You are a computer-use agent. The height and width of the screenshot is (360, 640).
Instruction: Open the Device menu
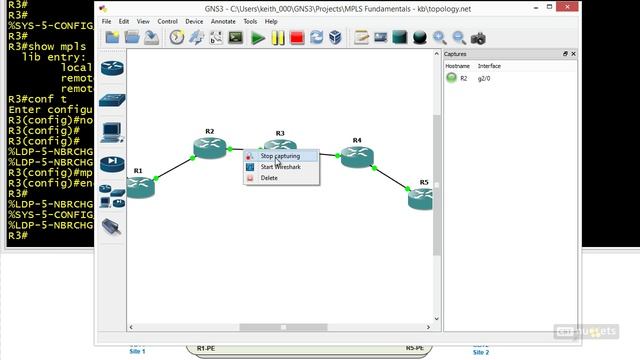click(x=194, y=21)
